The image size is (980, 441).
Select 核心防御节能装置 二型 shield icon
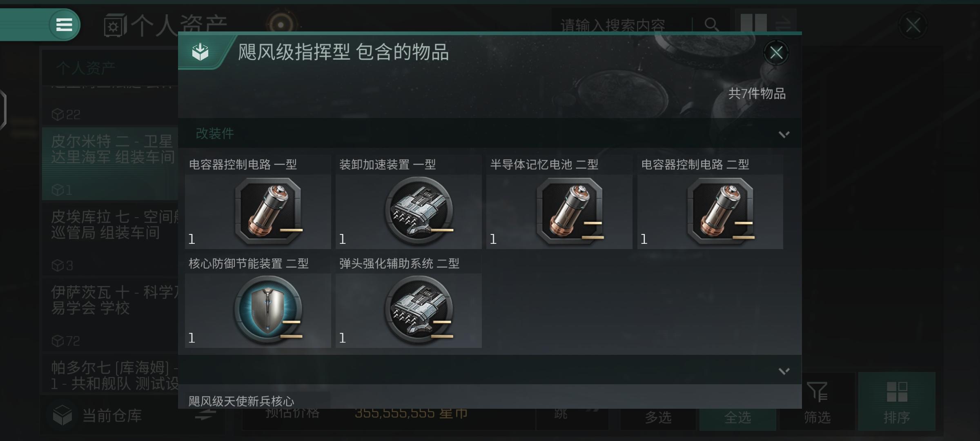[268, 310]
